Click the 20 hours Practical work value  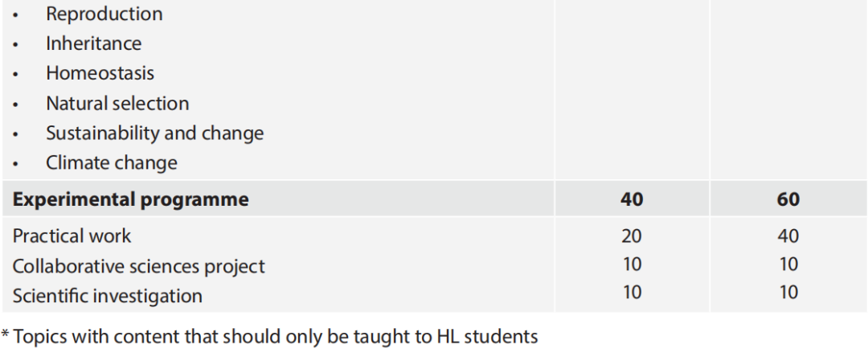point(632,236)
